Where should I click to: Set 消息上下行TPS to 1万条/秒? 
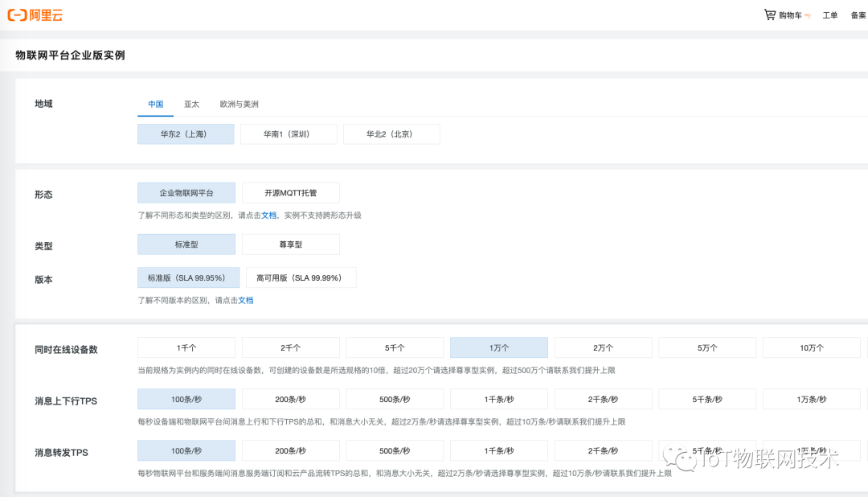pos(812,399)
